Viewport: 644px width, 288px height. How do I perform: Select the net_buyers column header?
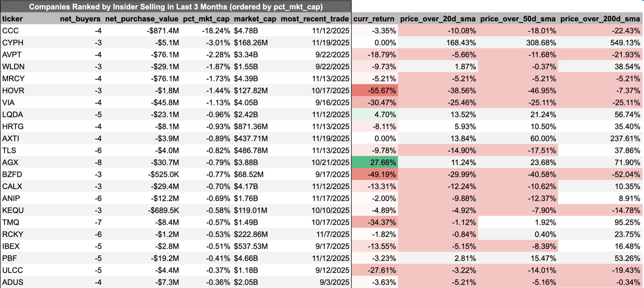click(x=80, y=19)
